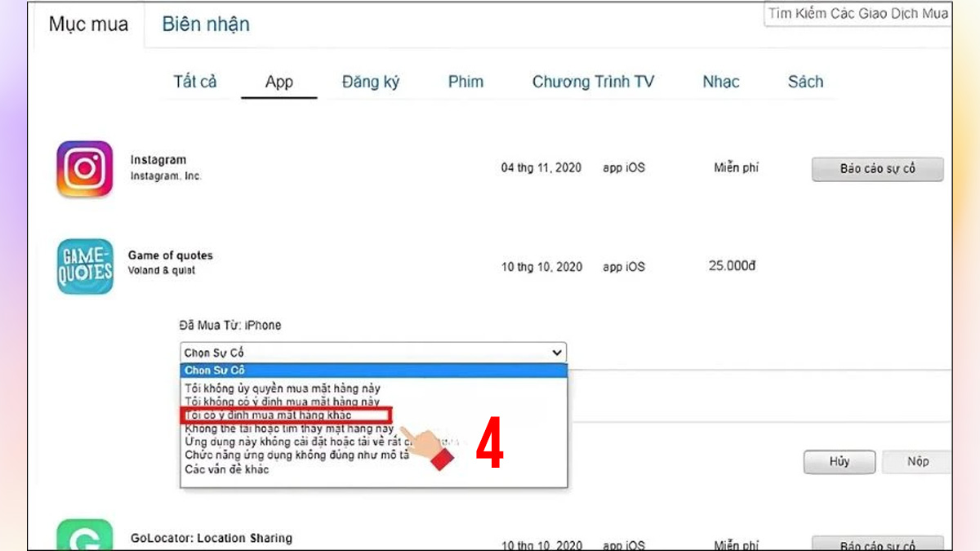
Task: Select the Đăng ký filter tab
Action: point(371,82)
